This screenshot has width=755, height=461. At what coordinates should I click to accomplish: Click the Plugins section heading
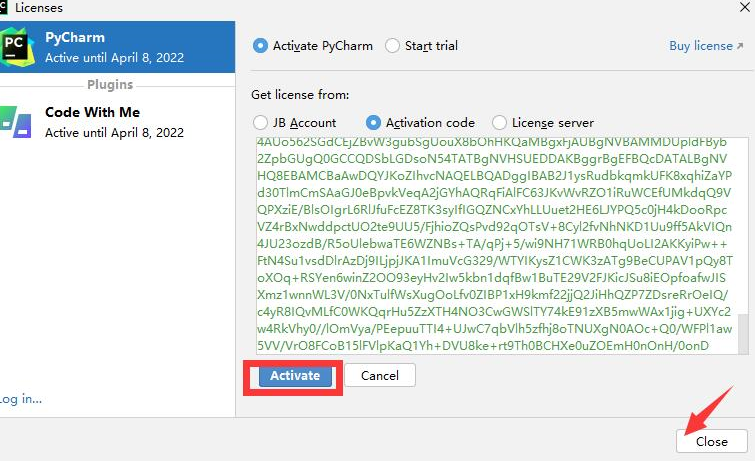pos(110,85)
